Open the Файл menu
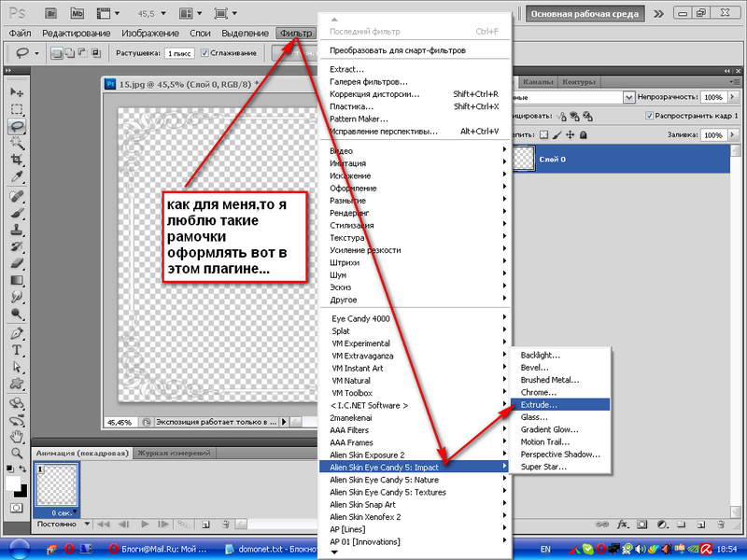 pyautogui.click(x=20, y=34)
